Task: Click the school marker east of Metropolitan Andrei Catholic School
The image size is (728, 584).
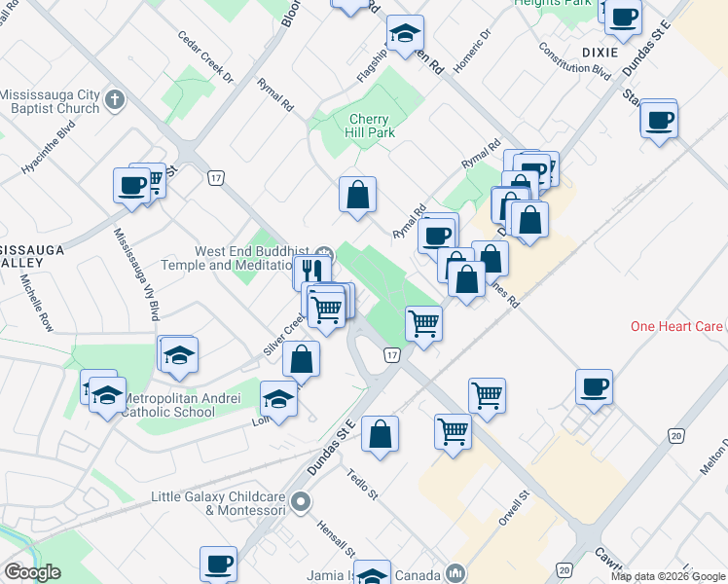Action: click(x=278, y=399)
